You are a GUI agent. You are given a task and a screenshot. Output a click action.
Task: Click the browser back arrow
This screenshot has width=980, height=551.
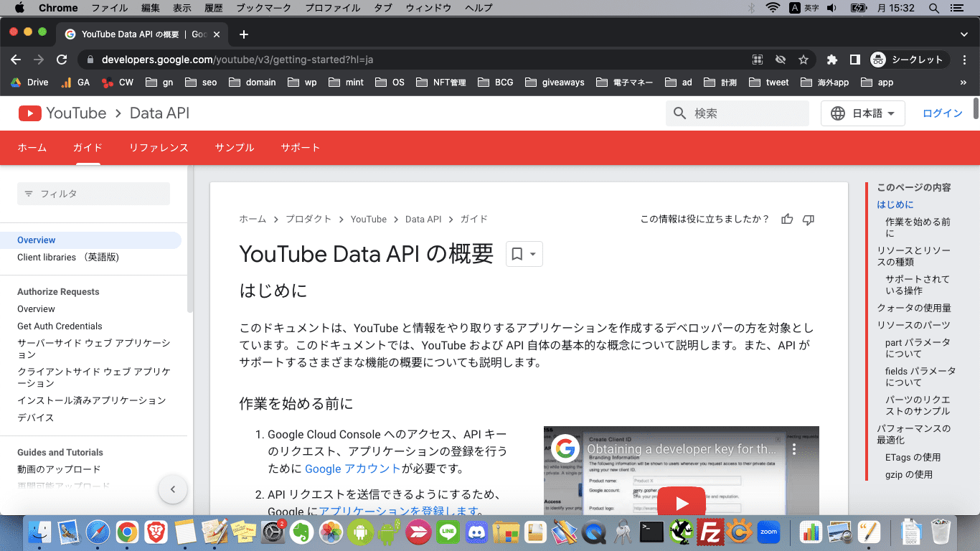[x=16, y=60]
